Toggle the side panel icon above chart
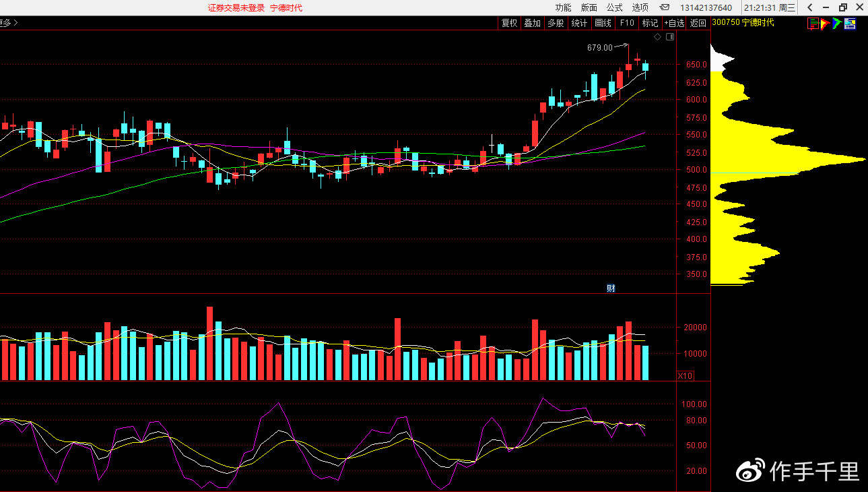The image size is (868, 492). 669,37
